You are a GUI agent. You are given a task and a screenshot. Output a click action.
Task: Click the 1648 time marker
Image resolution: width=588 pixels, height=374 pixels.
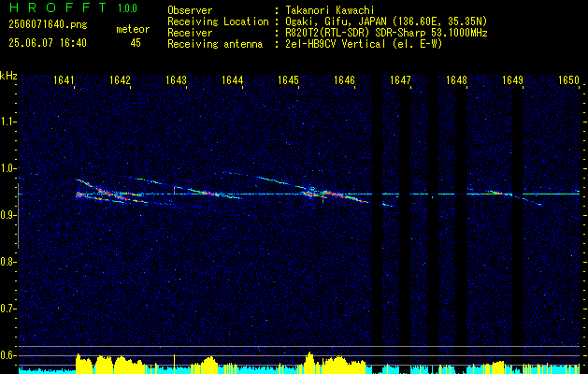457,79
